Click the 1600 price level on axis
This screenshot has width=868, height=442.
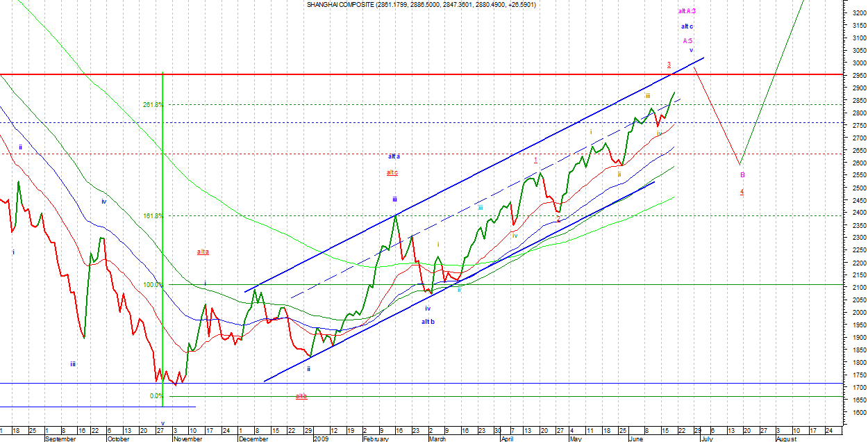click(x=858, y=413)
